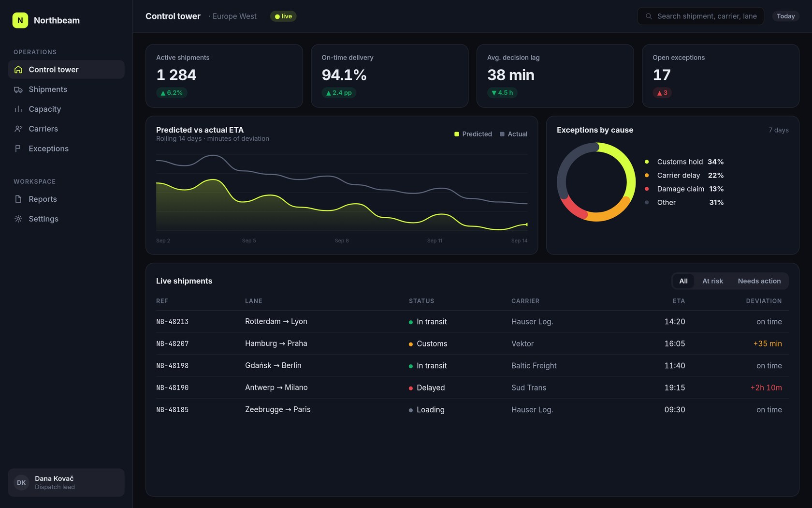812x508 pixels.
Task: Open the Today date range selector
Action: [785, 16]
